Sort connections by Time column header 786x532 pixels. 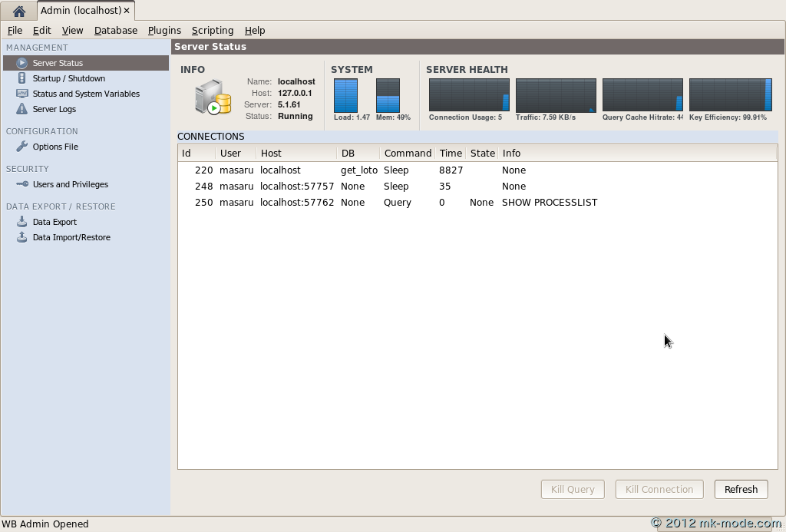pyautogui.click(x=451, y=153)
